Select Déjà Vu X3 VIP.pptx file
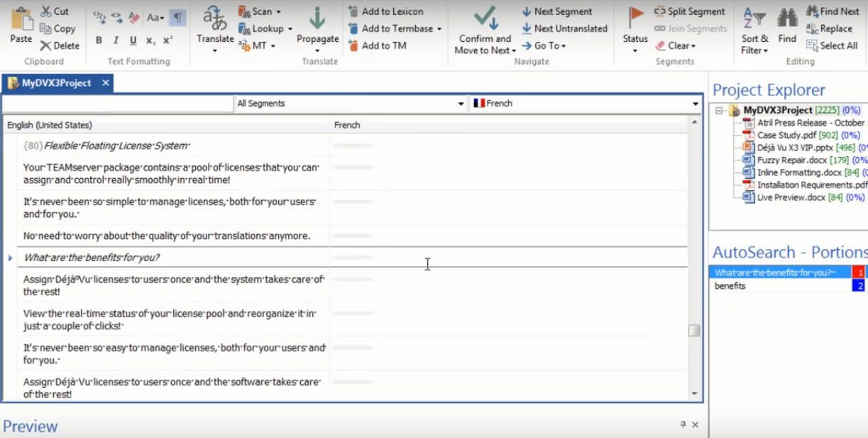The image size is (868, 438). coord(805,148)
